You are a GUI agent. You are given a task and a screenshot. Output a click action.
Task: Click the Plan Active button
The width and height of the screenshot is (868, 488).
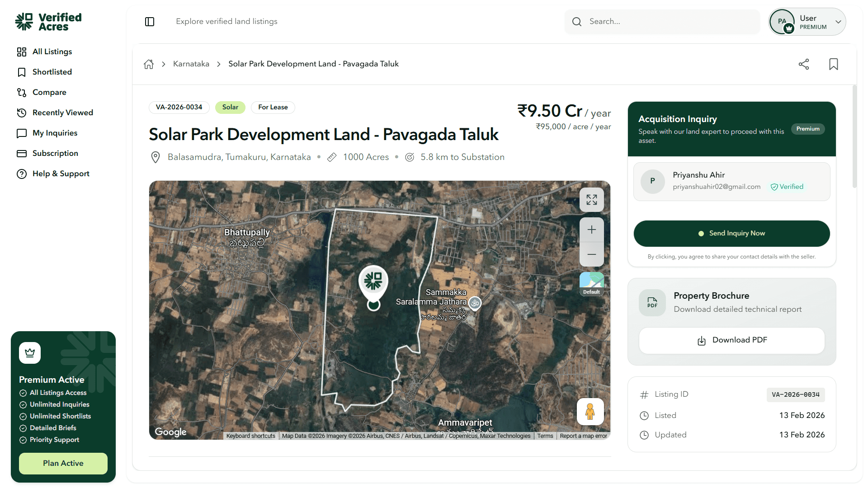63,463
